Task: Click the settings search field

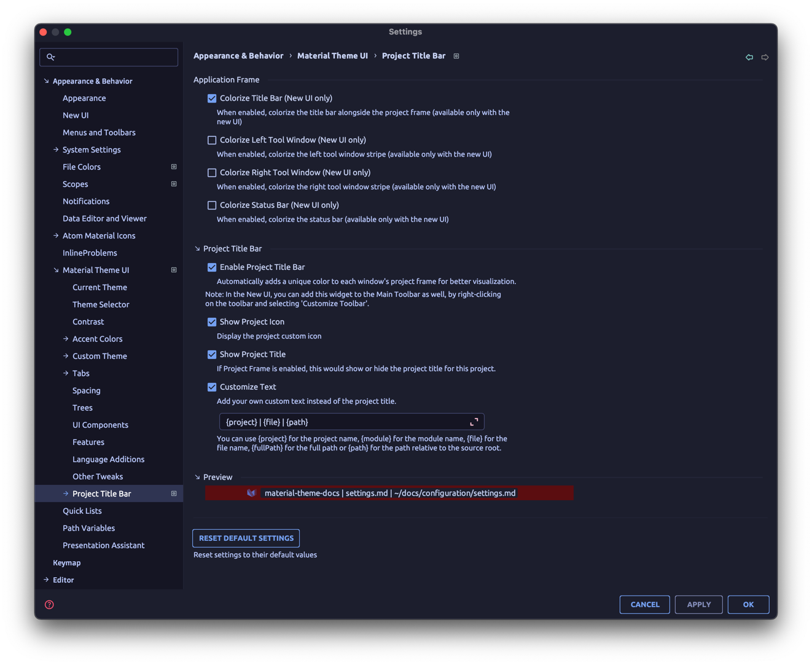Action: (109, 57)
